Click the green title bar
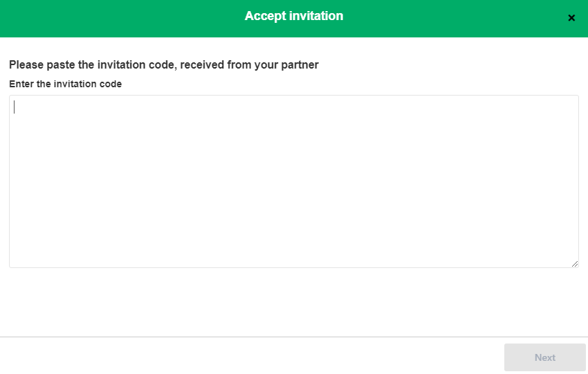The width and height of the screenshot is (588, 374). pos(138,18)
